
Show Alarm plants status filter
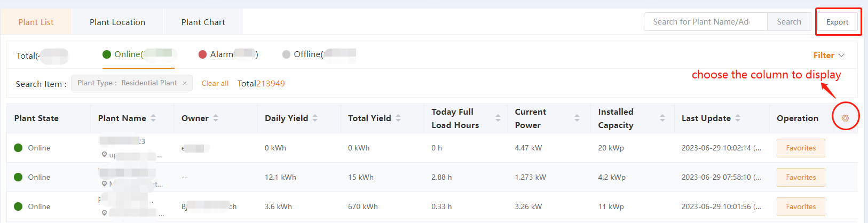pos(228,54)
